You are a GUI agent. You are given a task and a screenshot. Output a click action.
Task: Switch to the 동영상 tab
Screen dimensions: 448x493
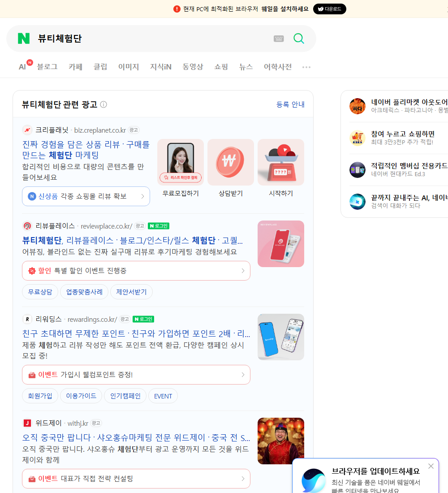point(193,67)
